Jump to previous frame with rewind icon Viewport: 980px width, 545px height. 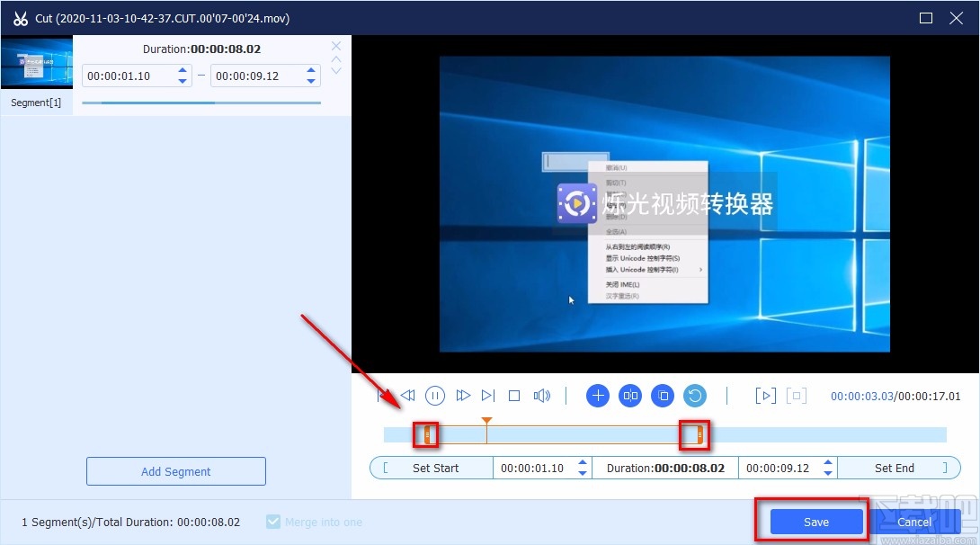407,395
